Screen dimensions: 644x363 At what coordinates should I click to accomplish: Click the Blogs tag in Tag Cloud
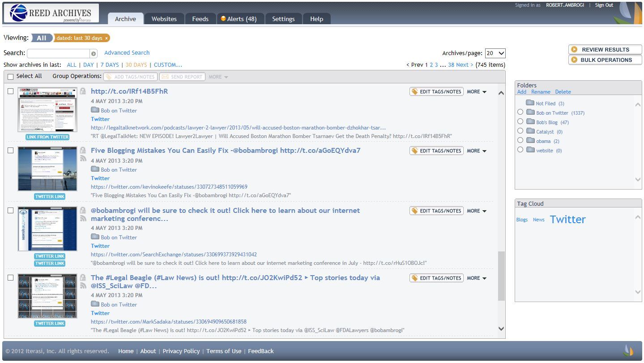[522, 220]
